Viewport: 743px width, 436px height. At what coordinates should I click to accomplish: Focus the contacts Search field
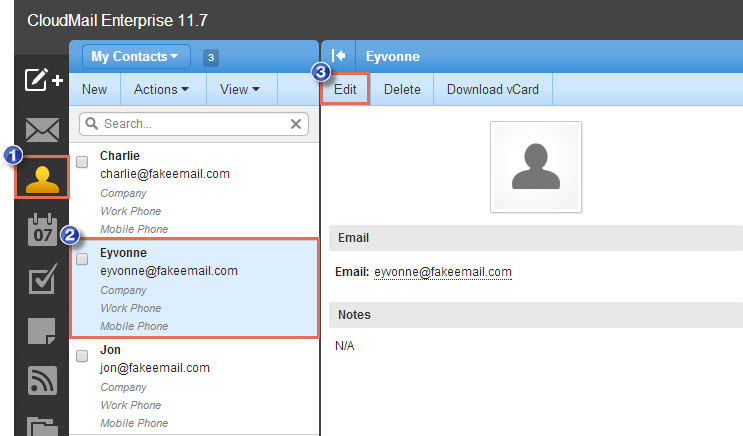(x=194, y=124)
